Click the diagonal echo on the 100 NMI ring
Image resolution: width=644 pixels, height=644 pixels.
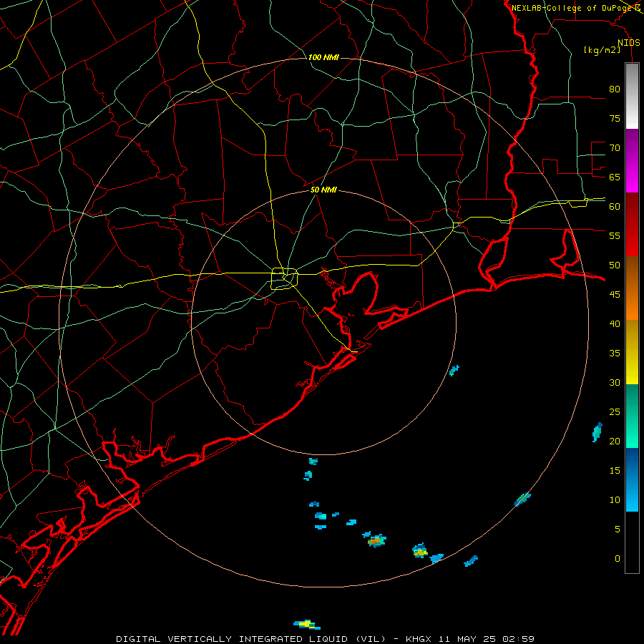[522, 499]
